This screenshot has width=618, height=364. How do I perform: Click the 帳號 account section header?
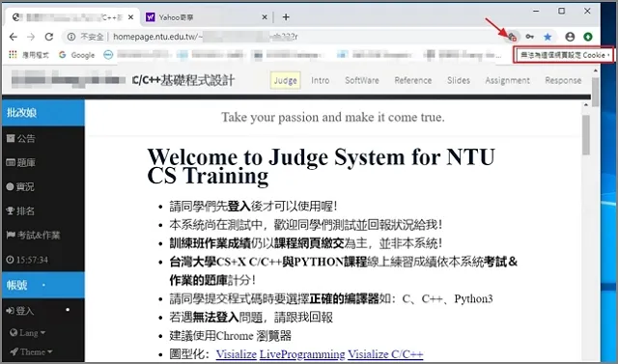[42, 285]
